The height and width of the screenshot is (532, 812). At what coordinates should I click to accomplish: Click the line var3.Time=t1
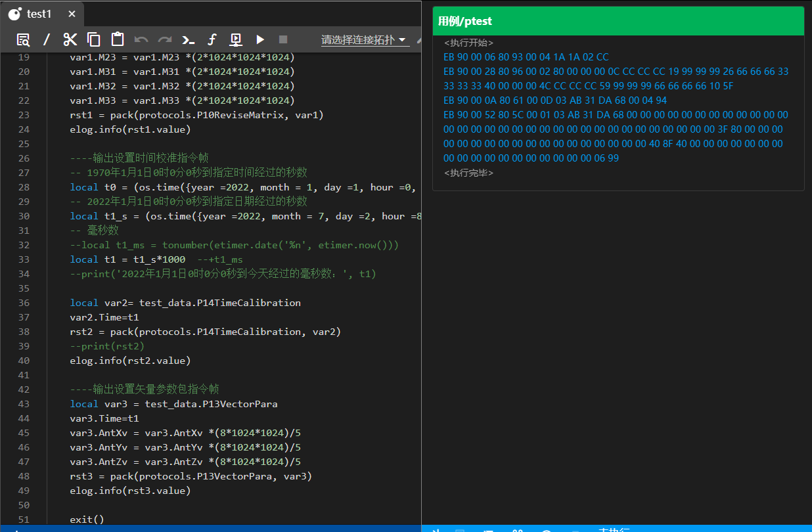pyautogui.click(x=104, y=418)
